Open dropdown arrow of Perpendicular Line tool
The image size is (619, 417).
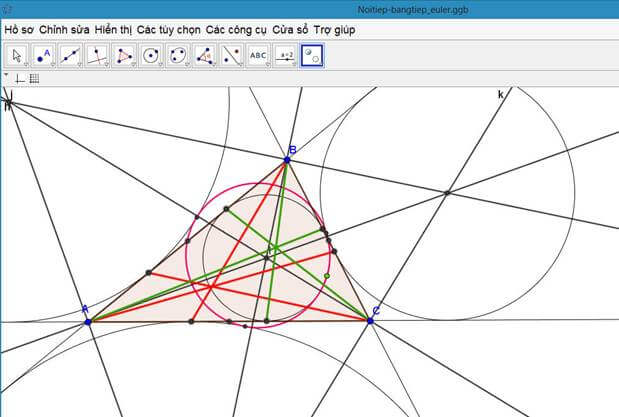(x=107, y=65)
